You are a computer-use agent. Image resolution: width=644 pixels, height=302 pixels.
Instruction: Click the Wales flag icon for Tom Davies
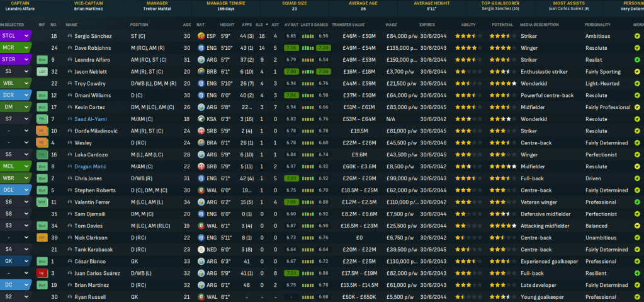coord(201,226)
